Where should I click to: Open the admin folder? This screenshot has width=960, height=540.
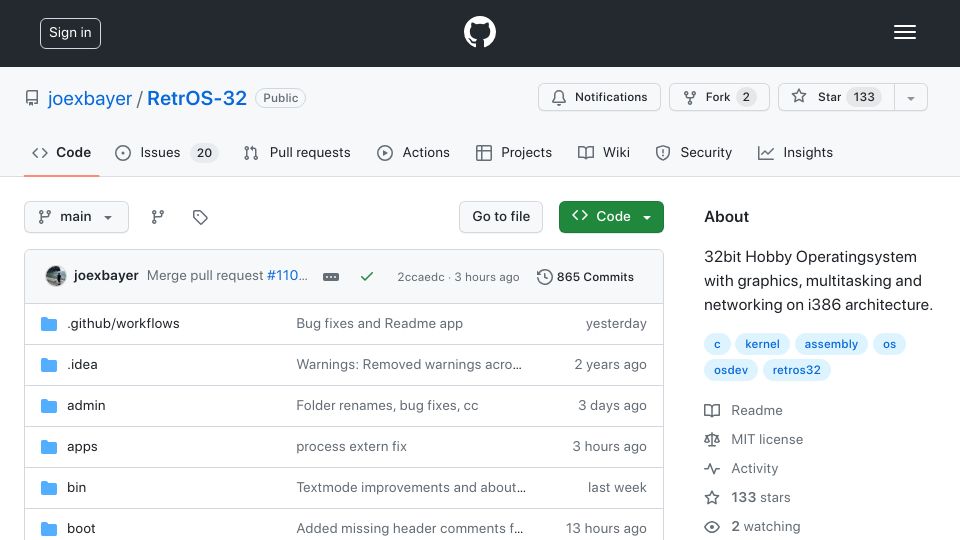click(x=86, y=405)
